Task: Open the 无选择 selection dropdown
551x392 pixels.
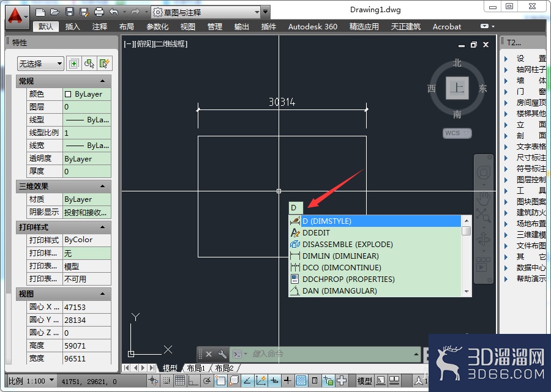Action: pyautogui.click(x=40, y=64)
